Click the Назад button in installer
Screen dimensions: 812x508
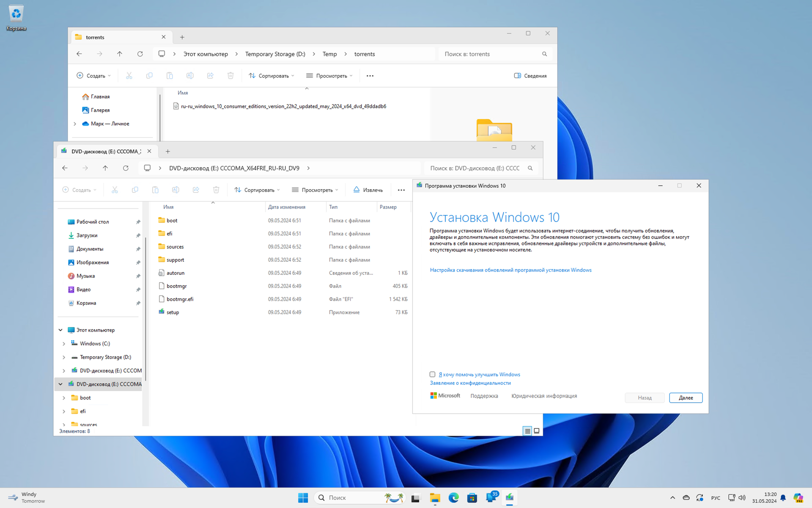coord(644,398)
